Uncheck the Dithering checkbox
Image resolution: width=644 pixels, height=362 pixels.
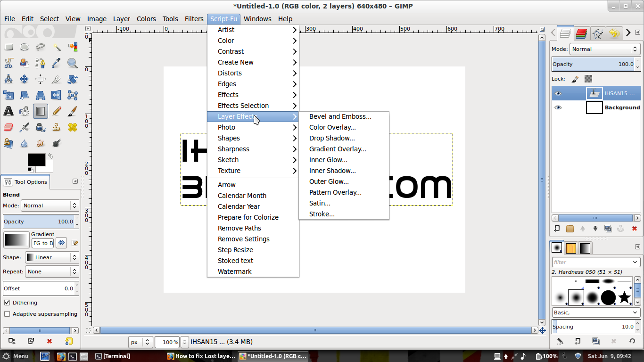pyautogui.click(x=7, y=303)
